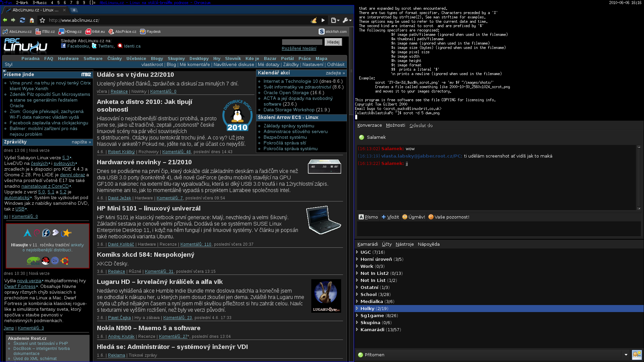Open article Událo se v týdnu 22/2010
The image size is (644, 362).
(136, 74)
